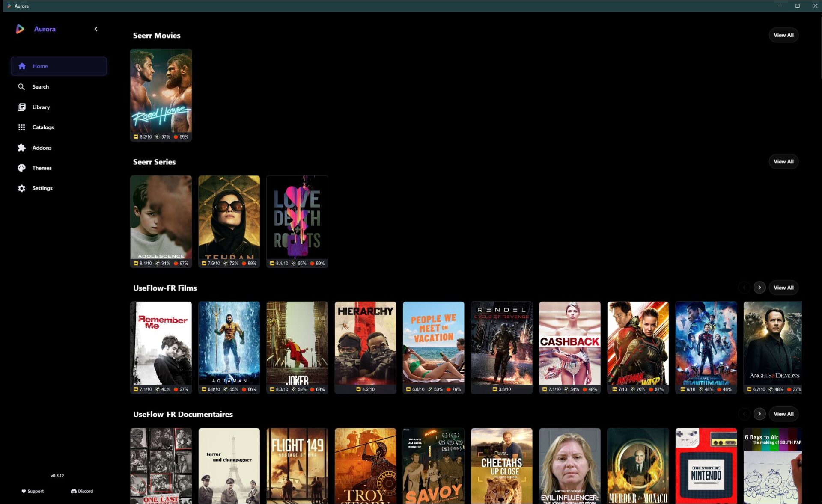Go to the Themes menu entry
The width and height of the screenshot is (822, 504).
(42, 168)
